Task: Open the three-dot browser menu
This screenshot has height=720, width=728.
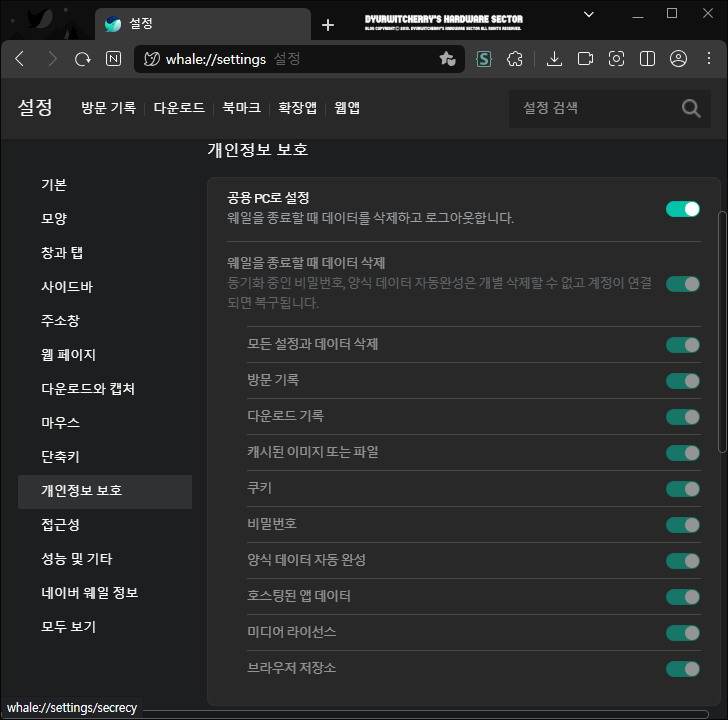Action: tap(709, 58)
